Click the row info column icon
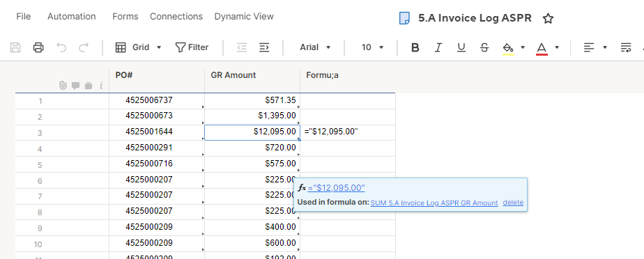 click(x=101, y=86)
